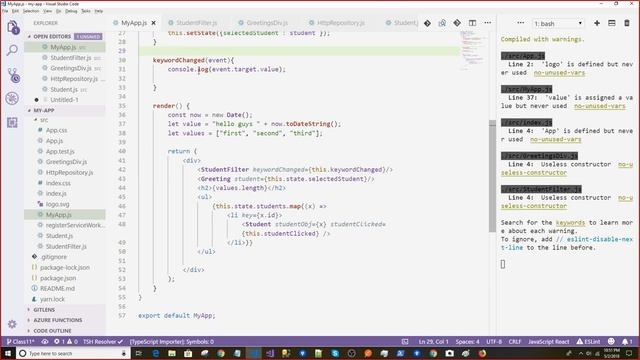
Task: Click the no-unused-vars link for App.js
Action: [559, 73]
